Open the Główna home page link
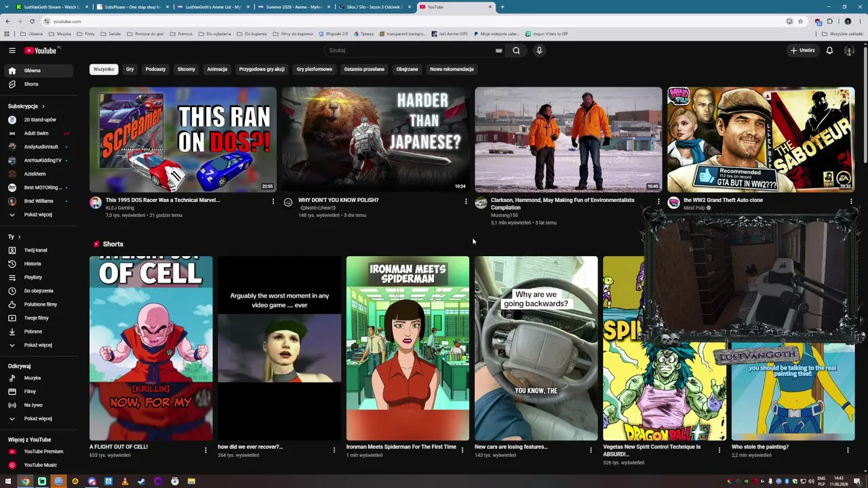 (38, 70)
